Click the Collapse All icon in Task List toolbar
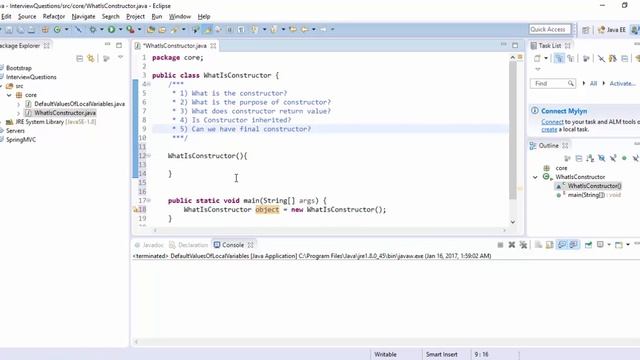Screen dimensions: 640x360 pyautogui.click(x=624, y=58)
